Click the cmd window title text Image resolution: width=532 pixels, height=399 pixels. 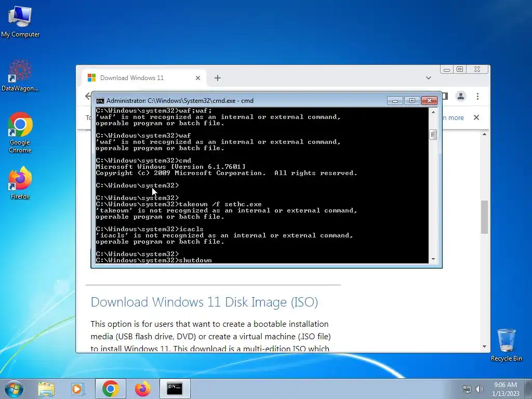tap(180, 101)
